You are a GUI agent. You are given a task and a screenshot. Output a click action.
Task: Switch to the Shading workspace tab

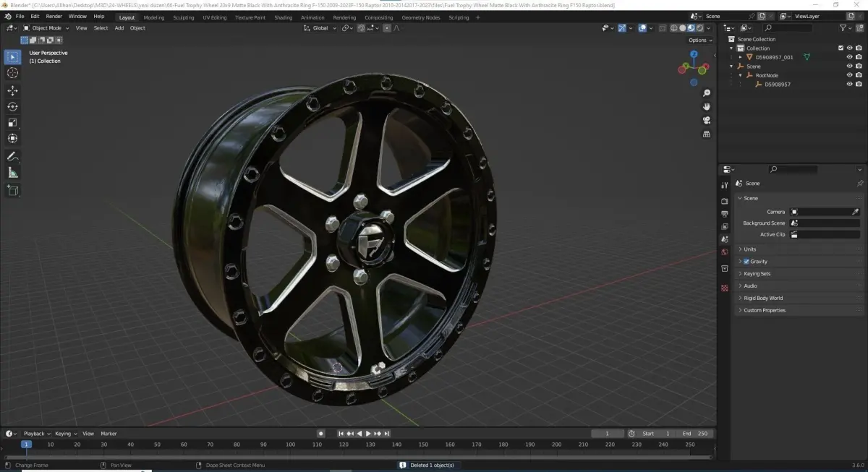284,17
